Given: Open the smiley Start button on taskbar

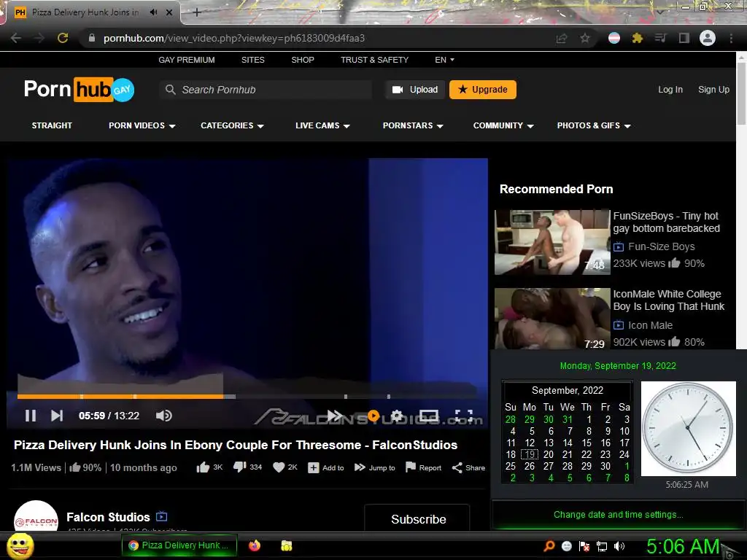Looking at the screenshot, I should (x=20, y=546).
